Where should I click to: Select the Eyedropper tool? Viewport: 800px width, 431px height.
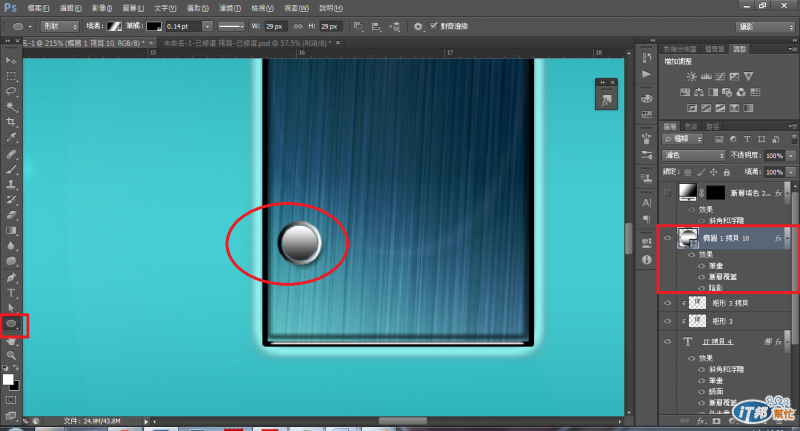[11, 137]
